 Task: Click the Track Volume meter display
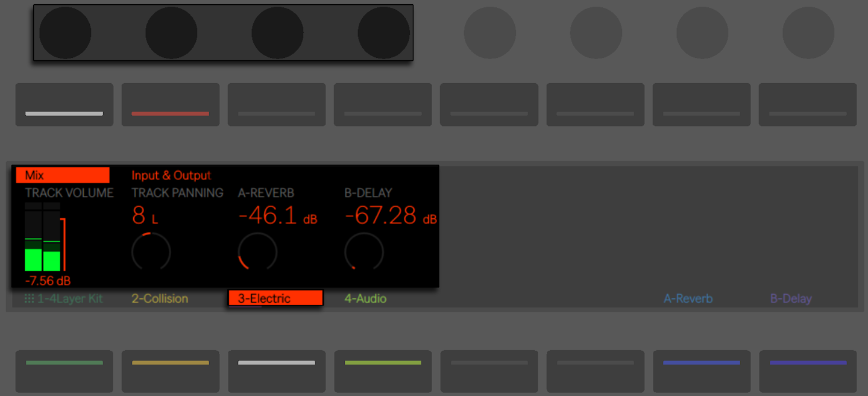(x=42, y=241)
